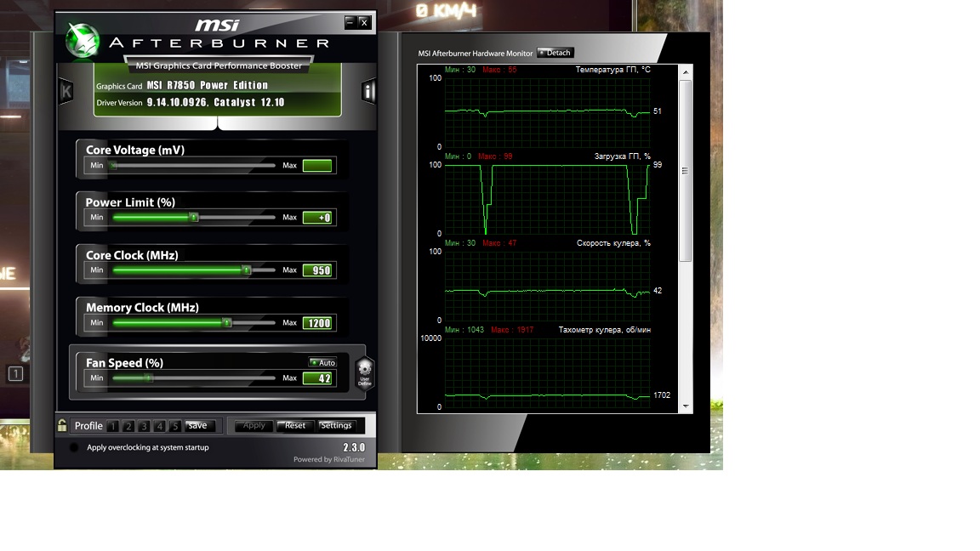Viewport: 980px width, 551px height.
Task: Detach the Hardware Monitor panel
Action: [555, 53]
